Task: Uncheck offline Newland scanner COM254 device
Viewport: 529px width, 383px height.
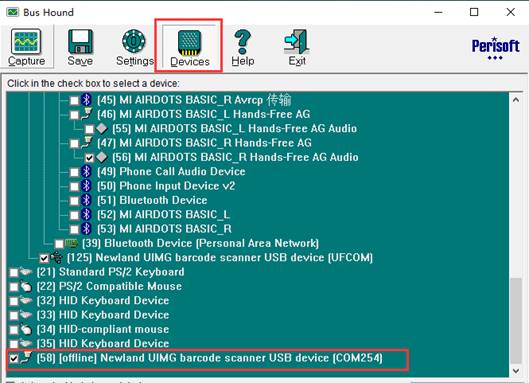Action: pos(13,359)
